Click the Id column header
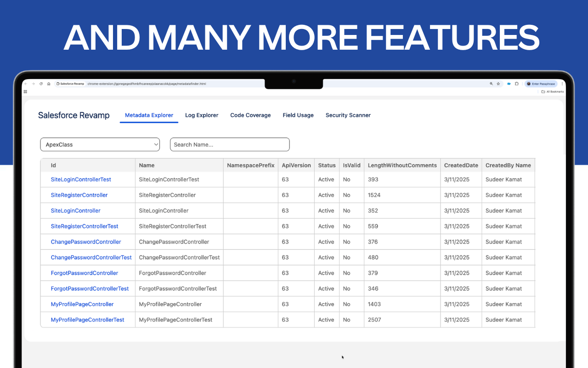 [x=88, y=165]
